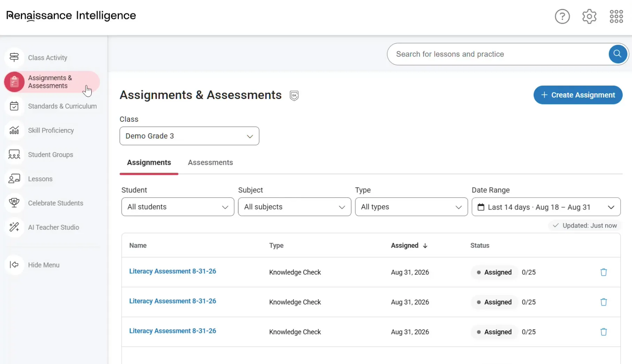Open the apps grid launcher icon

coord(616,16)
